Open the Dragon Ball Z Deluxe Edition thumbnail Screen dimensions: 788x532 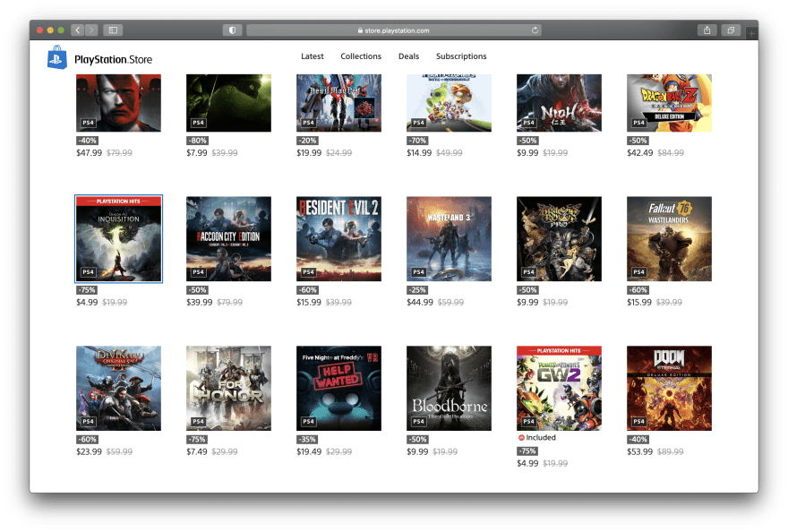coord(670,103)
